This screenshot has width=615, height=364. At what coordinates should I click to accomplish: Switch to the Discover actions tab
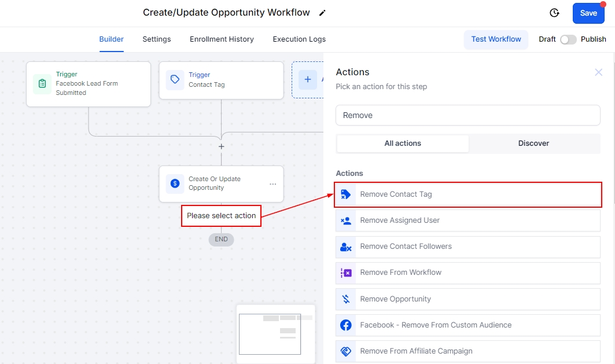(533, 144)
